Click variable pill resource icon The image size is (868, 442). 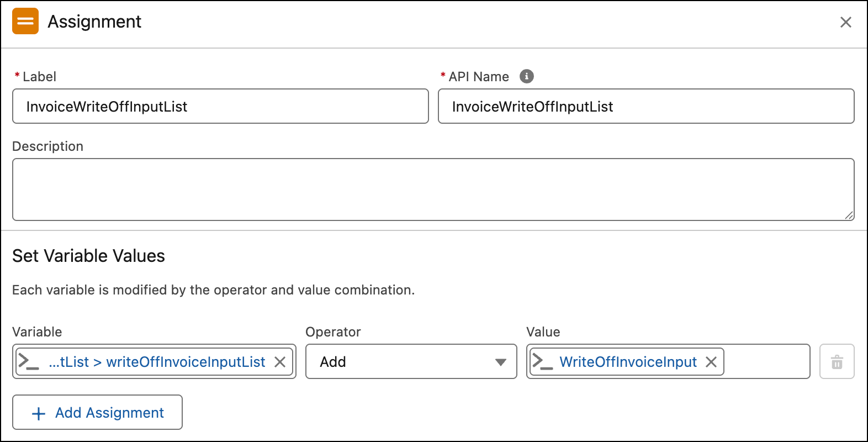click(x=29, y=361)
